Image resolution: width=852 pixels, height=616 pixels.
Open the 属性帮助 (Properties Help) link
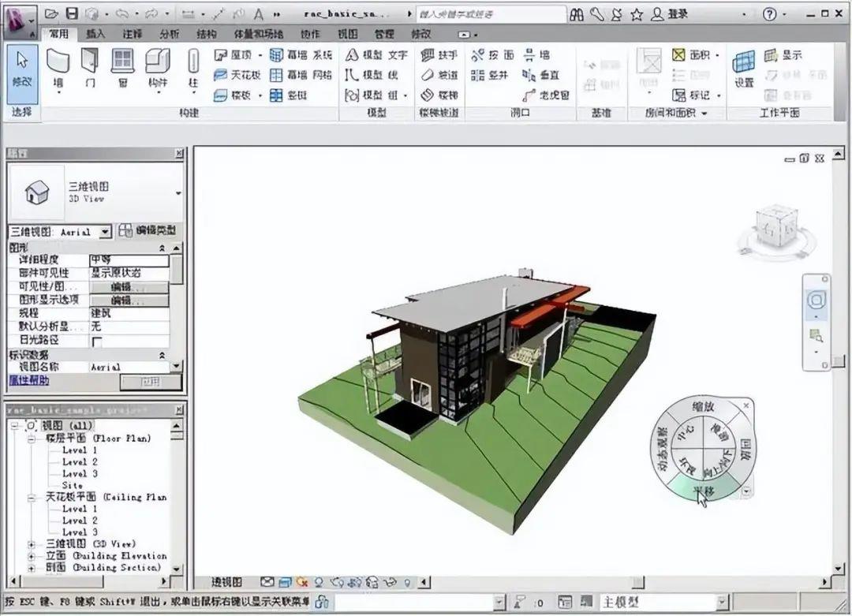[x=29, y=380]
